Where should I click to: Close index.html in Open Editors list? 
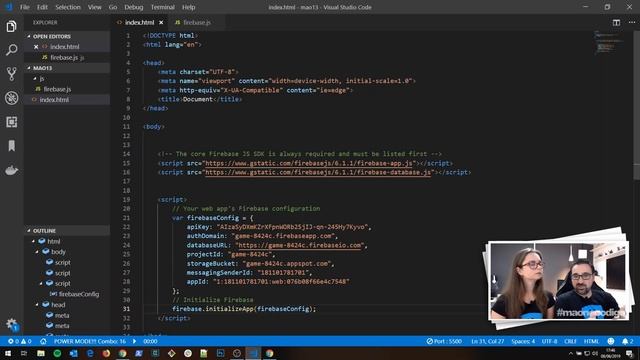[x=36, y=47]
